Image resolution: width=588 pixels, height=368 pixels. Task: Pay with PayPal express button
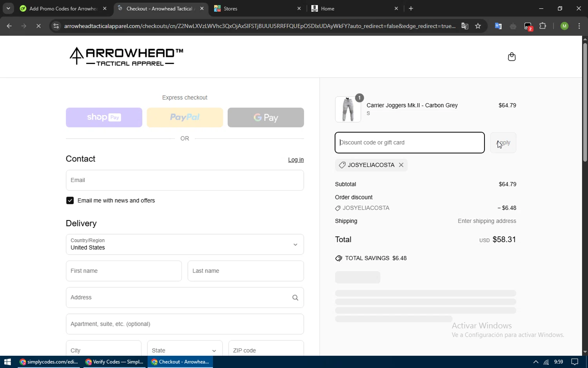tap(185, 117)
